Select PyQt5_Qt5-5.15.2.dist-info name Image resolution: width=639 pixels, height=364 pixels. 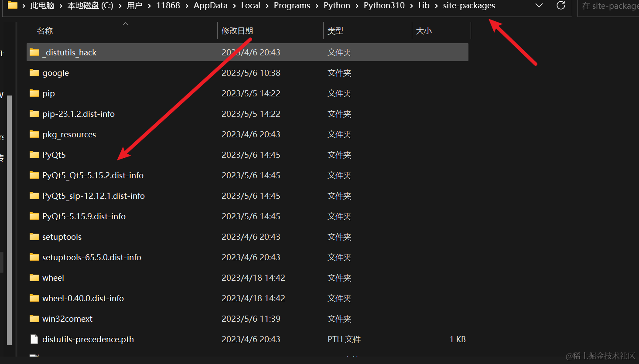pyautogui.click(x=93, y=175)
